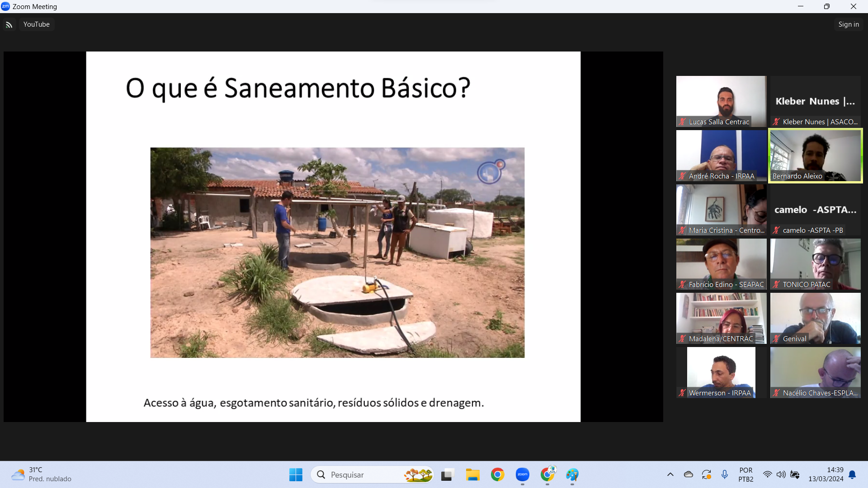The image size is (868, 488).
Task: Click the Sign in button
Action: pos(848,24)
